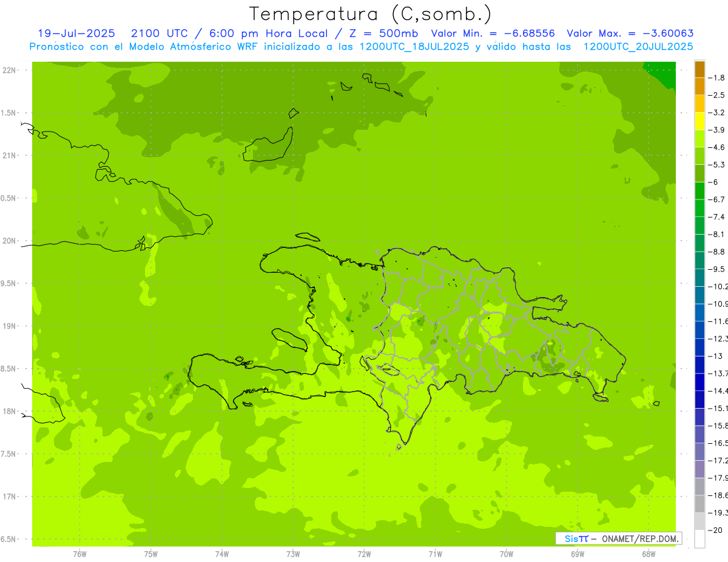Pick the lime swatch between -3.9 and -4.6
The image size is (728, 562).
[699, 139]
